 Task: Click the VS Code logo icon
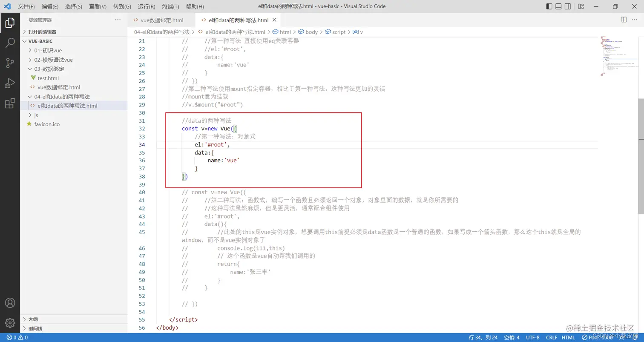point(7,6)
